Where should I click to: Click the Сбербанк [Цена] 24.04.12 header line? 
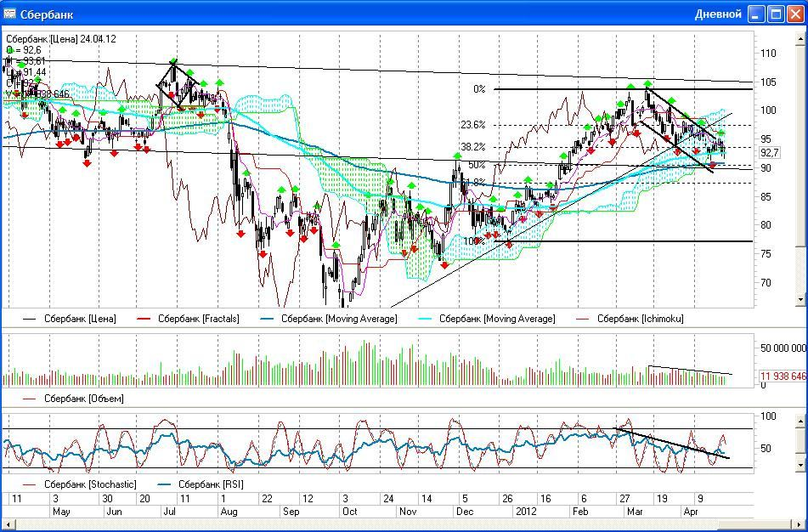61,39
